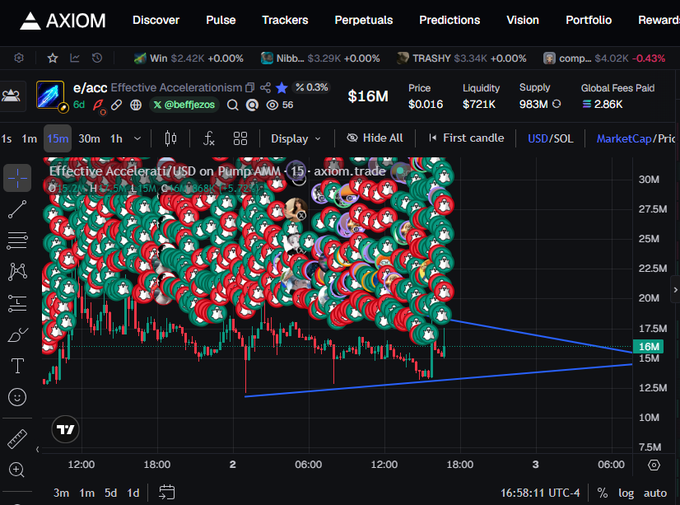Set chart range to 3m
Viewport: 680px width, 505px height.
[x=61, y=493]
